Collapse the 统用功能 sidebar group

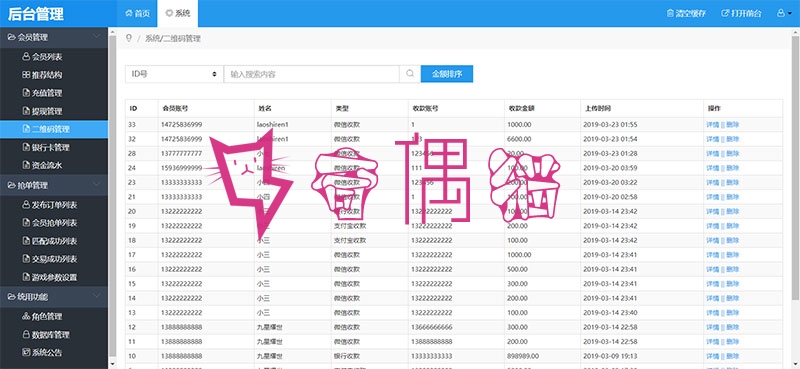pos(54,296)
